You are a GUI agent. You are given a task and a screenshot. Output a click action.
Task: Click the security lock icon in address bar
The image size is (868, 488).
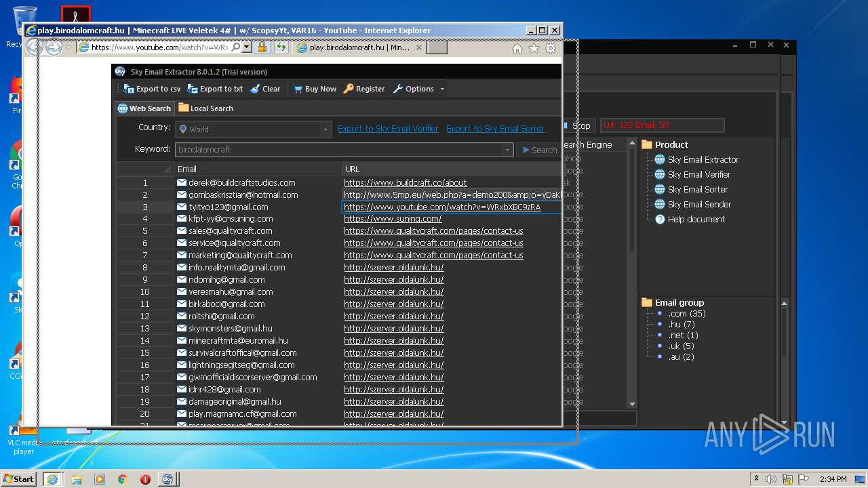262,47
